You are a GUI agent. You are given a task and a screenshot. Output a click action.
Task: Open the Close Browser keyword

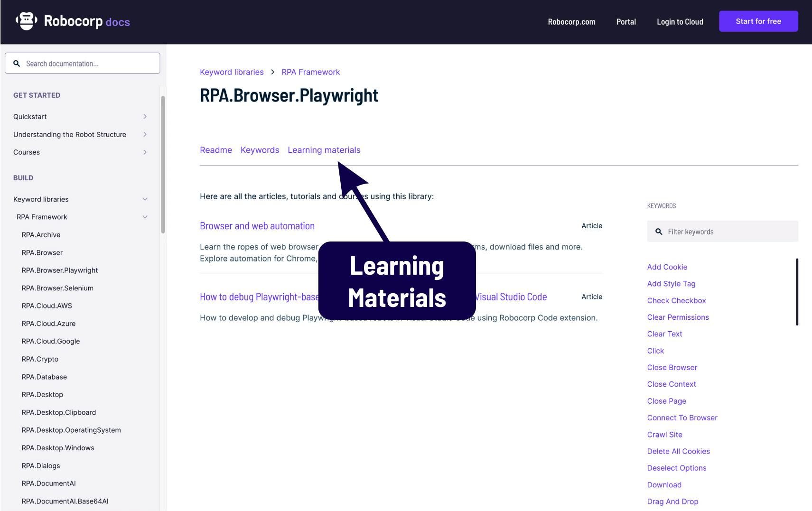(x=672, y=368)
